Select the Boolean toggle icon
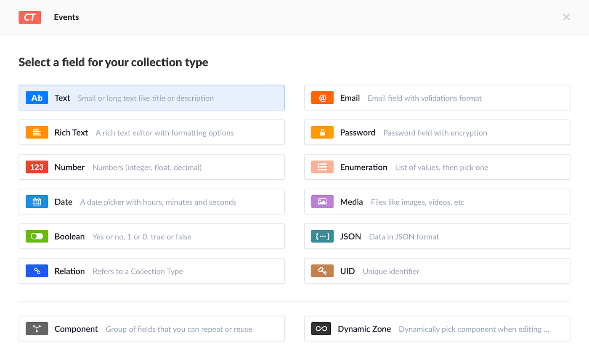Image resolution: width=589 pixels, height=364 pixels. 37,236
